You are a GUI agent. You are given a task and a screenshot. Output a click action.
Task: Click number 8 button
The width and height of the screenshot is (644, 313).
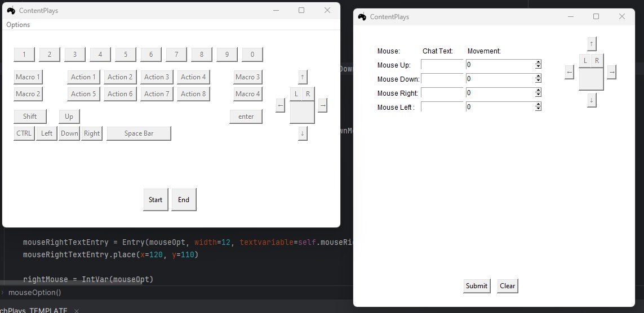point(202,55)
